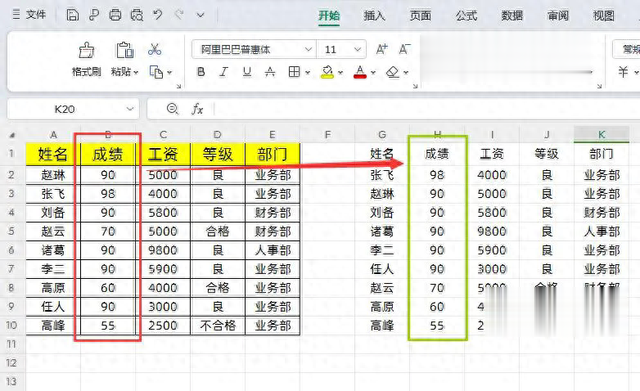Click the zoom magnifier icon by formula bar
The width and height of the screenshot is (640, 391).
click(173, 109)
